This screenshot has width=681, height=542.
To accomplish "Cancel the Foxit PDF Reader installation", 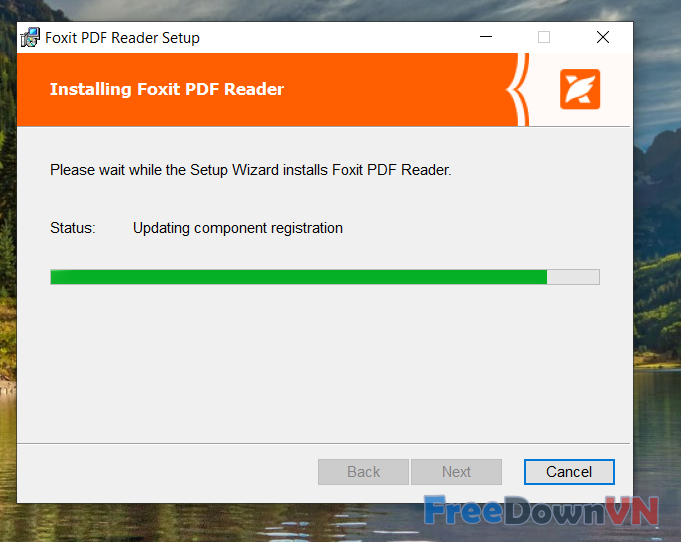I will (x=569, y=472).
